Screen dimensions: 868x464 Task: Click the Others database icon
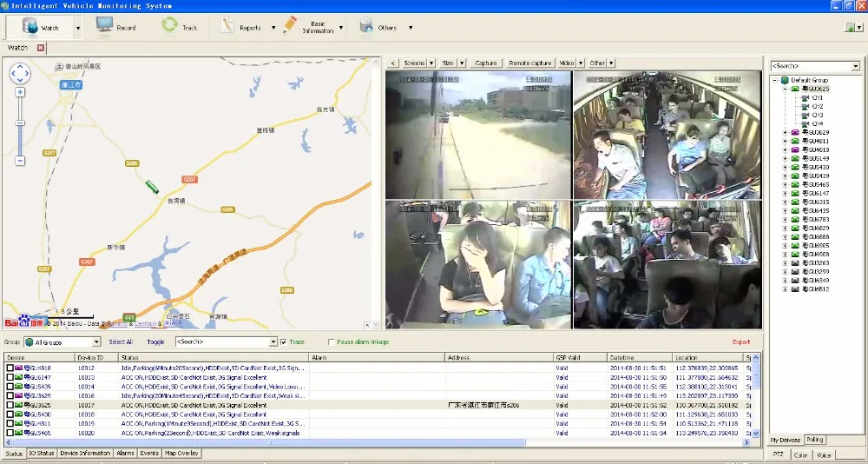click(366, 26)
